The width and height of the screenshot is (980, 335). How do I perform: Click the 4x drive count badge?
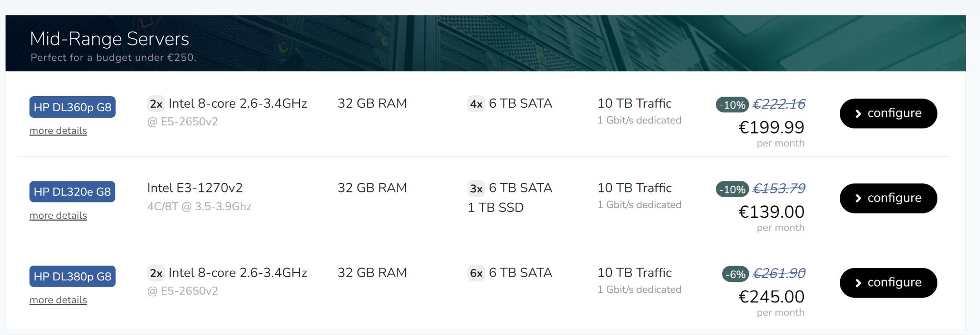click(x=476, y=104)
